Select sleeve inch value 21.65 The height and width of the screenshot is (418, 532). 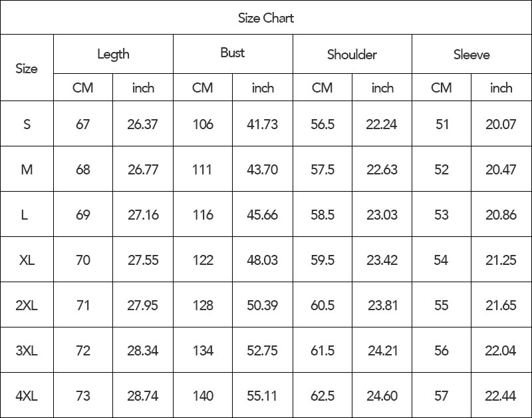pos(501,305)
